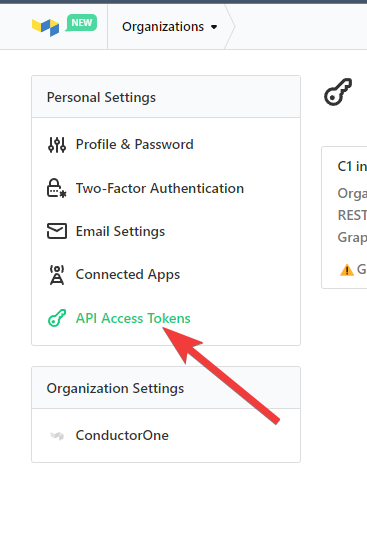Screen dimensions: 367x544
Task: Open the Organizations dropdown
Action: click(x=170, y=27)
